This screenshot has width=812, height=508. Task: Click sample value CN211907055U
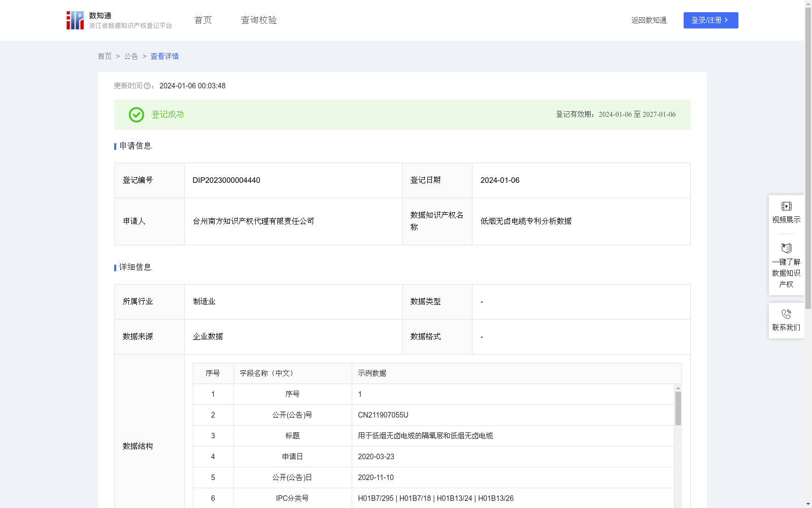pos(383,415)
